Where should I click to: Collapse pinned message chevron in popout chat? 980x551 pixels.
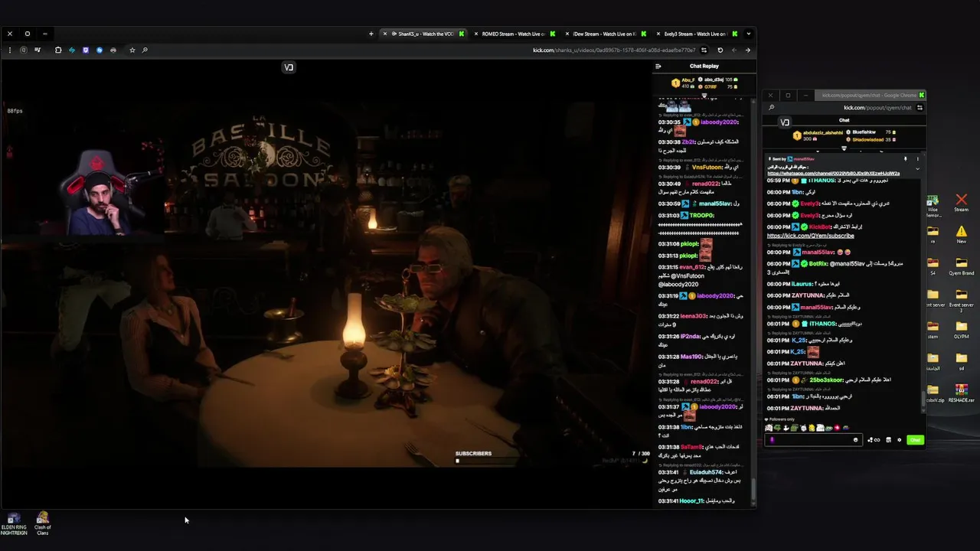tap(917, 168)
